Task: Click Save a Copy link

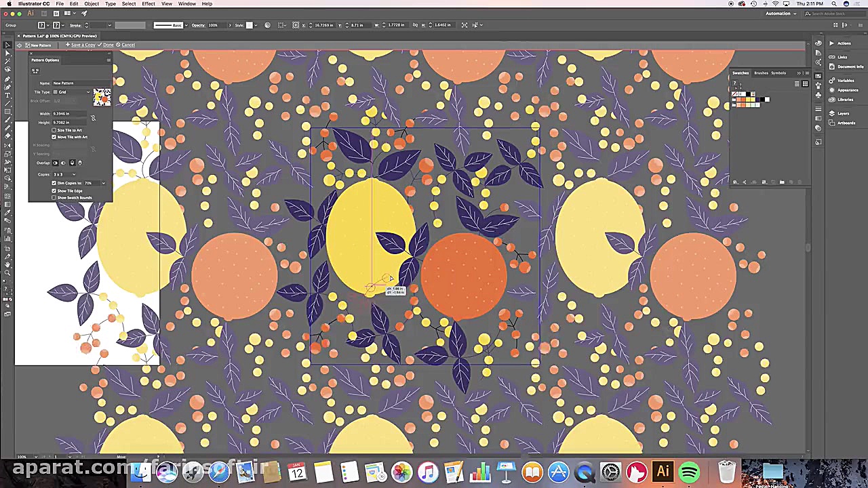Action: click(83, 45)
